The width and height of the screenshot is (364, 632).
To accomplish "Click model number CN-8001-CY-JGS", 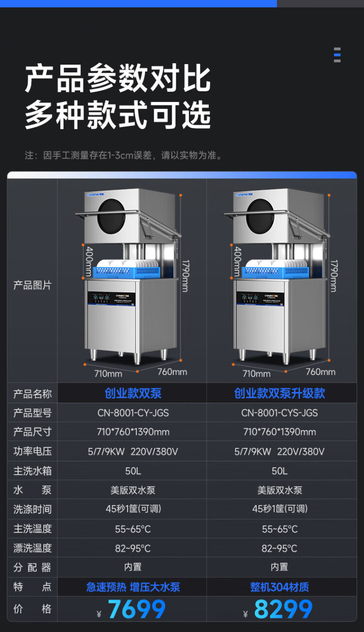I will click(133, 413).
